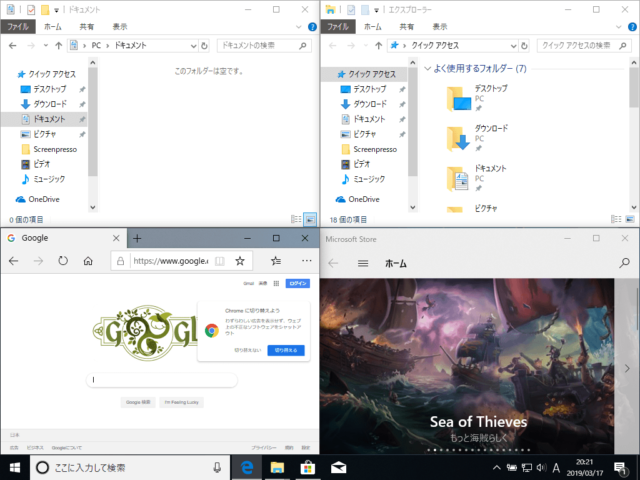The image size is (640, 480).
Task: Open address bar dropdown in Explorer window
Action: point(513,46)
